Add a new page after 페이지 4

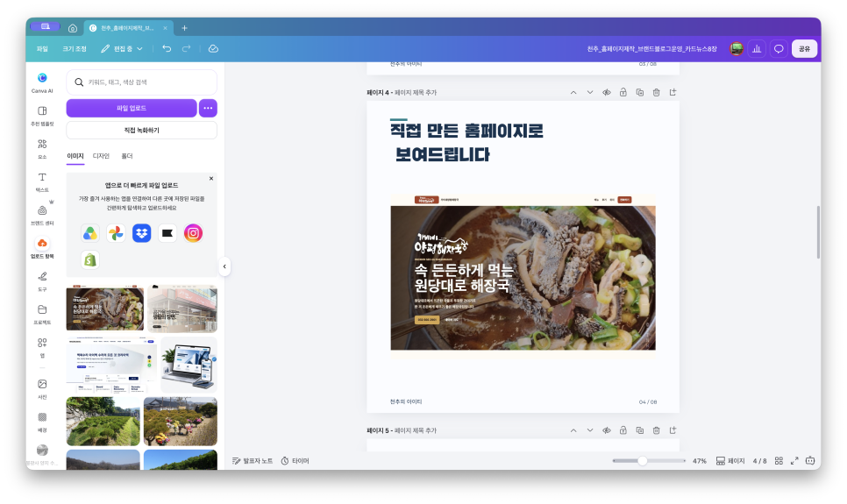coord(673,92)
